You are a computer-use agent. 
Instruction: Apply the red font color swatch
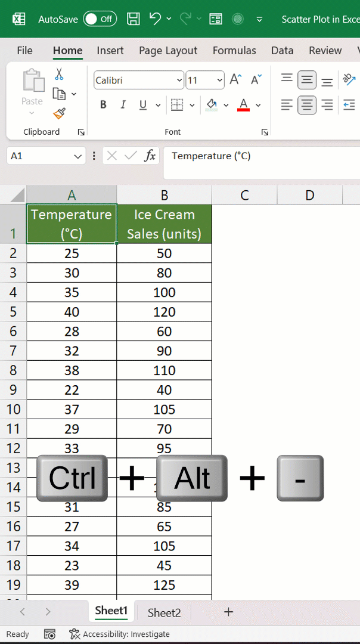[243, 105]
